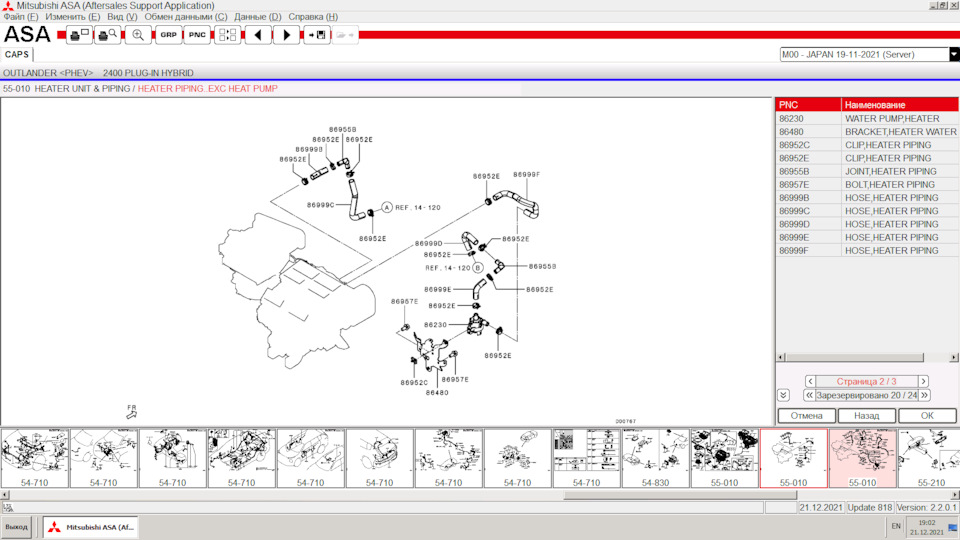Screen dimensions: 960x540
Task: Select row 86999C HOSE,HEATER PIPING
Action: pyautogui.click(x=867, y=211)
